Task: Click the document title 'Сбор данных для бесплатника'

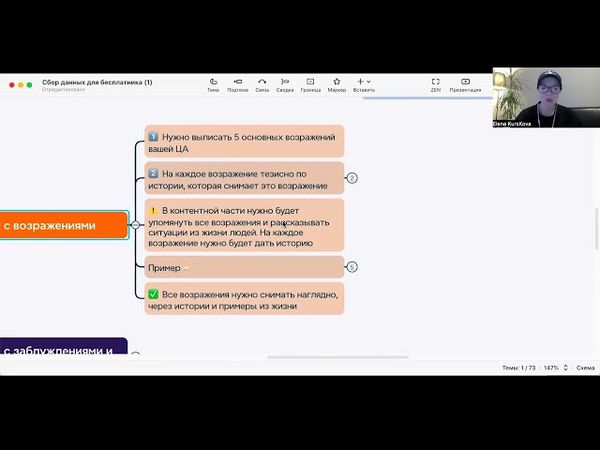Action: coord(97,82)
